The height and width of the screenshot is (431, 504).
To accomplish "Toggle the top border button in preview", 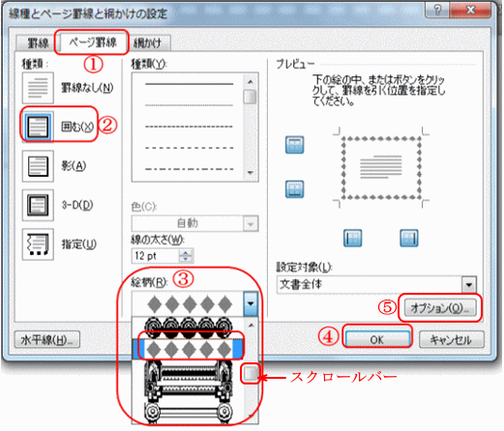I will point(294,145).
